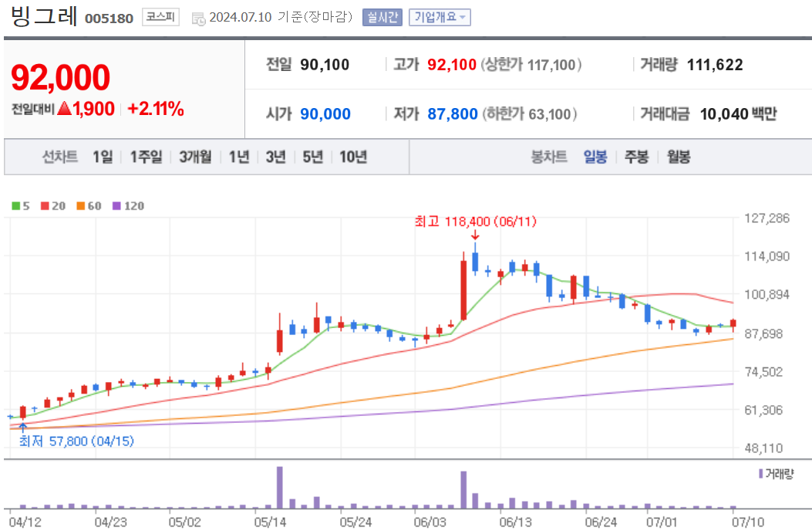Image resolution: width=812 pixels, height=531 pixels.
Task: Switch to 주봉 candlestick chart
Action: pos(636,157)
